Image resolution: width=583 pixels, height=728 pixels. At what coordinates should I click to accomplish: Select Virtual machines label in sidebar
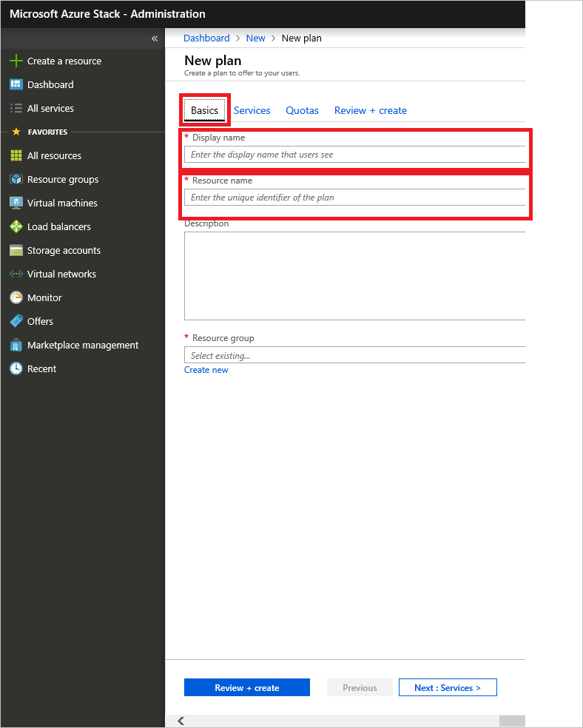pos(62,203)
